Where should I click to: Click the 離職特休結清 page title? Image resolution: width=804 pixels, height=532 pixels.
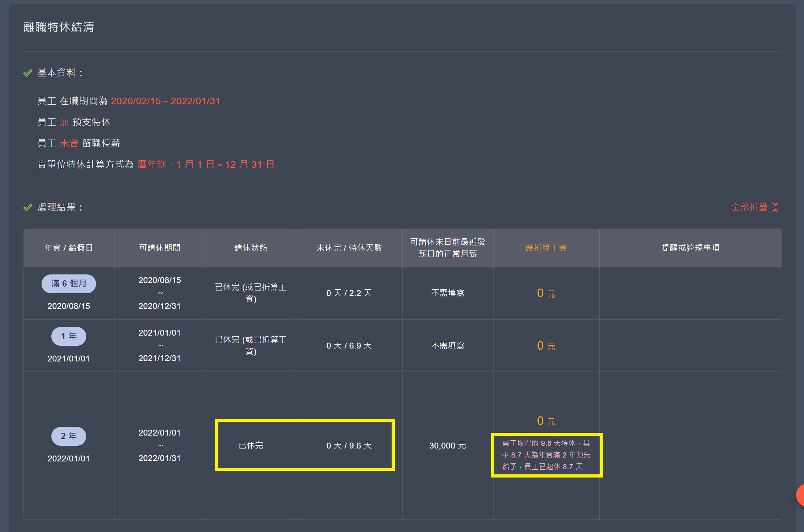(x=59, y=27)
